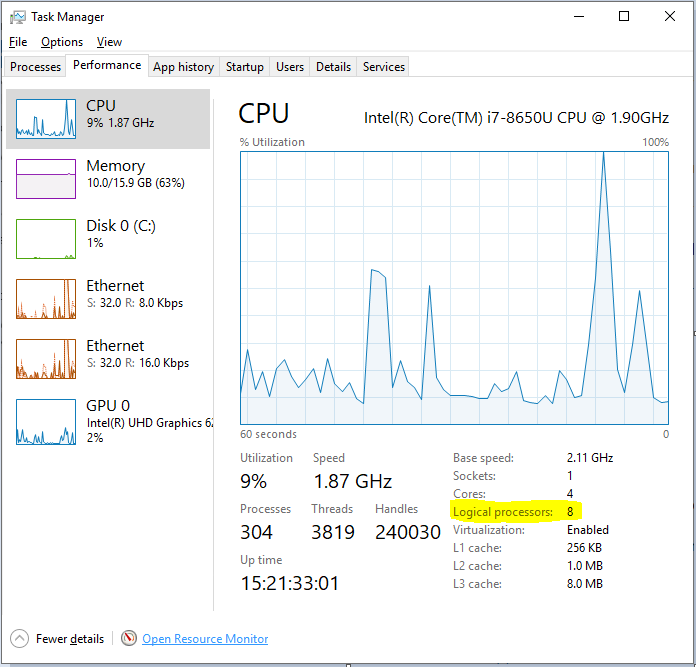Screen dimensions: 696x667
Task: Open the Services tab
Action: click(x=384, y=67)
